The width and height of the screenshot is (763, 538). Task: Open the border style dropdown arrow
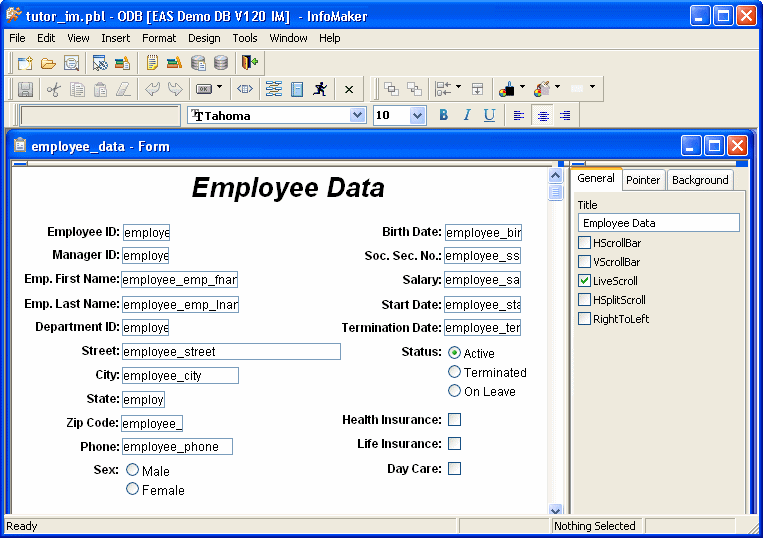[592, 87]
